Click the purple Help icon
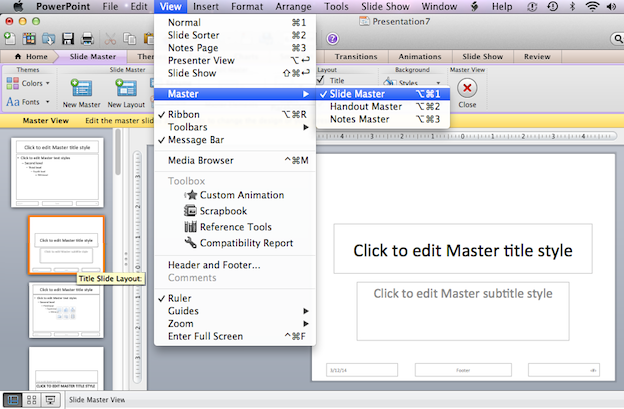The height and width of the screenshot is (409, 624). point(331,39)
